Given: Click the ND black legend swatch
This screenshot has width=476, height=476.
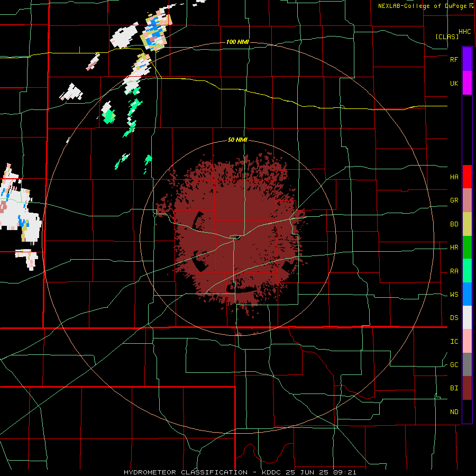Looking at the screenshot, I should click(467, 411).
